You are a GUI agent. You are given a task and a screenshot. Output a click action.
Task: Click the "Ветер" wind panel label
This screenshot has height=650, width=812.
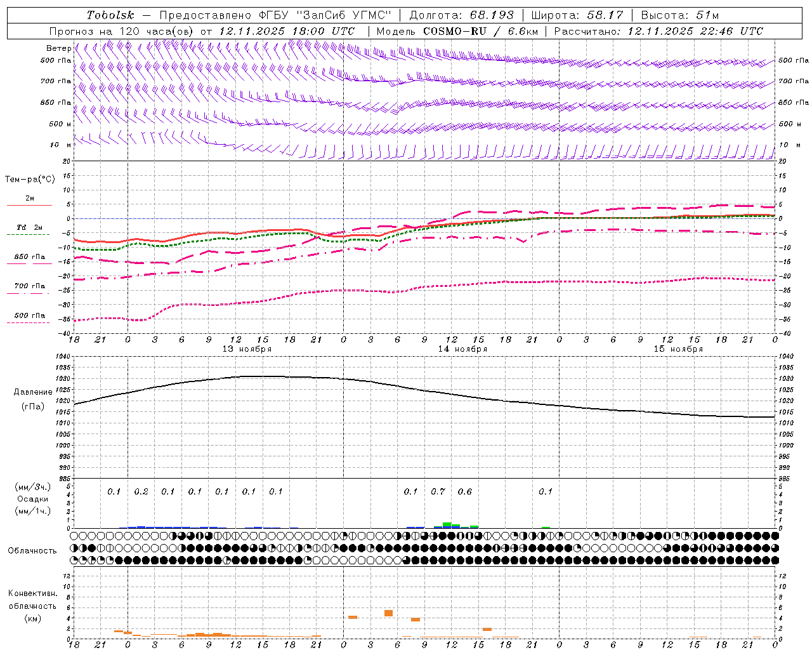pyautogui.click(x=58, y=48)
